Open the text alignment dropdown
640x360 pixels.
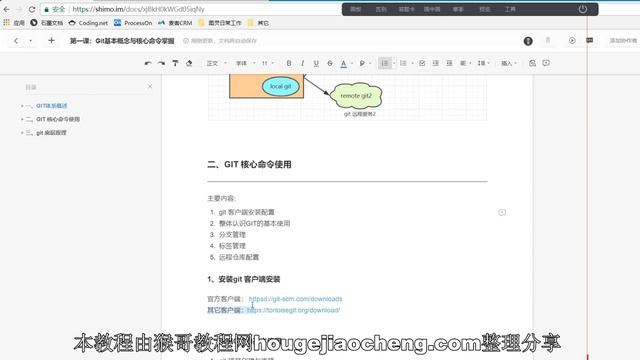coord(465,63)
